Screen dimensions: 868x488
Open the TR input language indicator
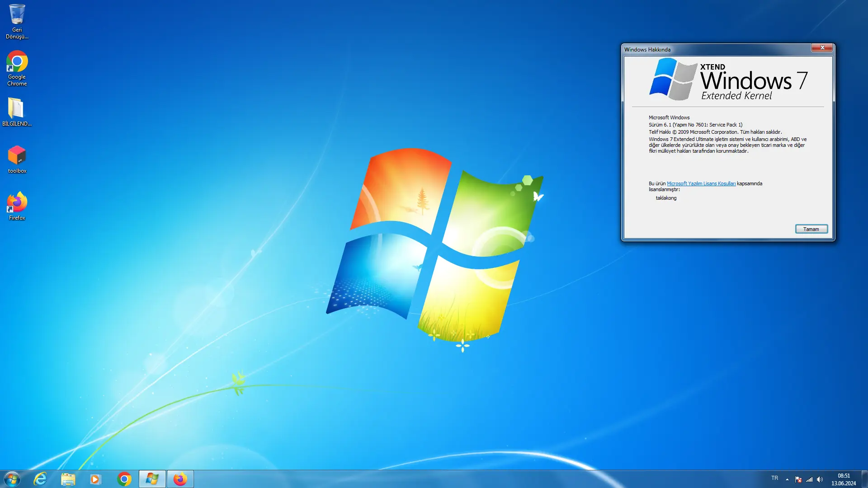click(x=775, y=479)
